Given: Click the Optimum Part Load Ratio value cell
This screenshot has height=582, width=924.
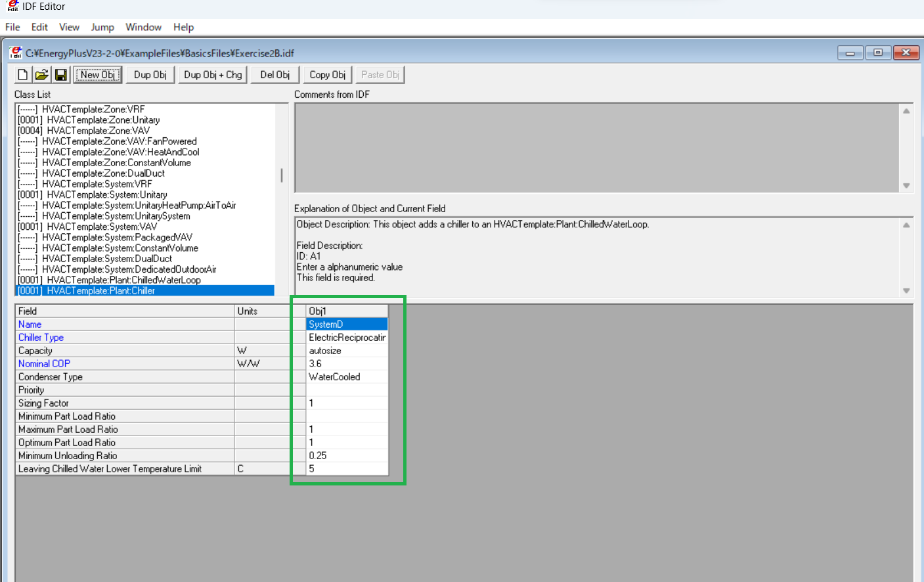Looking at the screenshot, I should click(x=347, y=442).
